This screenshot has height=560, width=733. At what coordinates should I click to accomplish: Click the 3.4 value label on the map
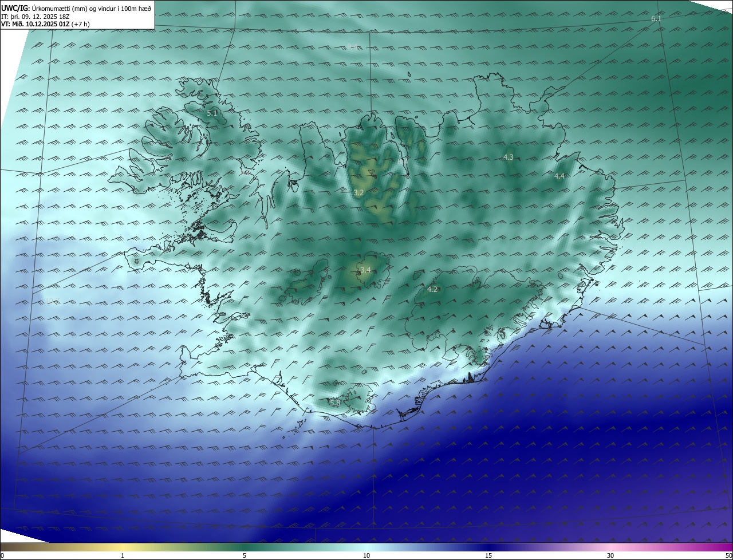365,270
